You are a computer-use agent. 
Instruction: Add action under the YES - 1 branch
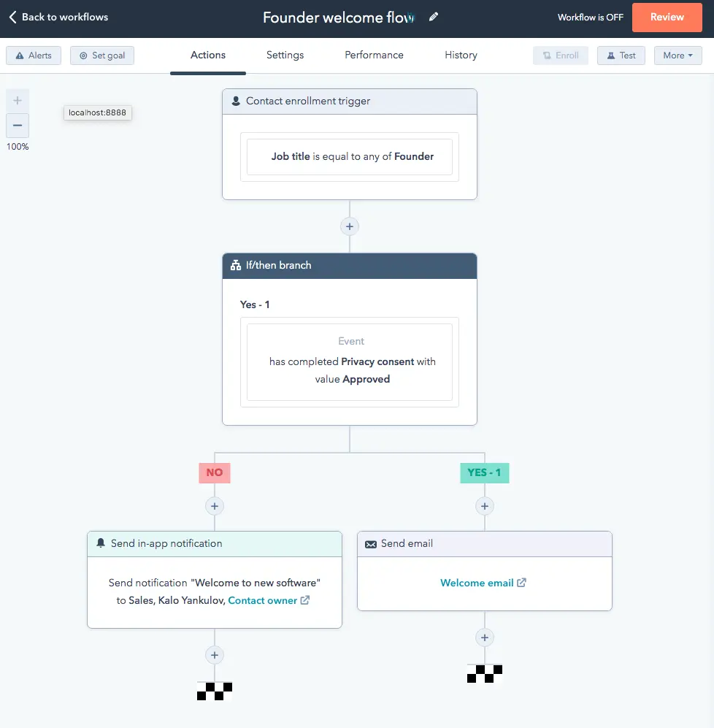pos(484,505)
